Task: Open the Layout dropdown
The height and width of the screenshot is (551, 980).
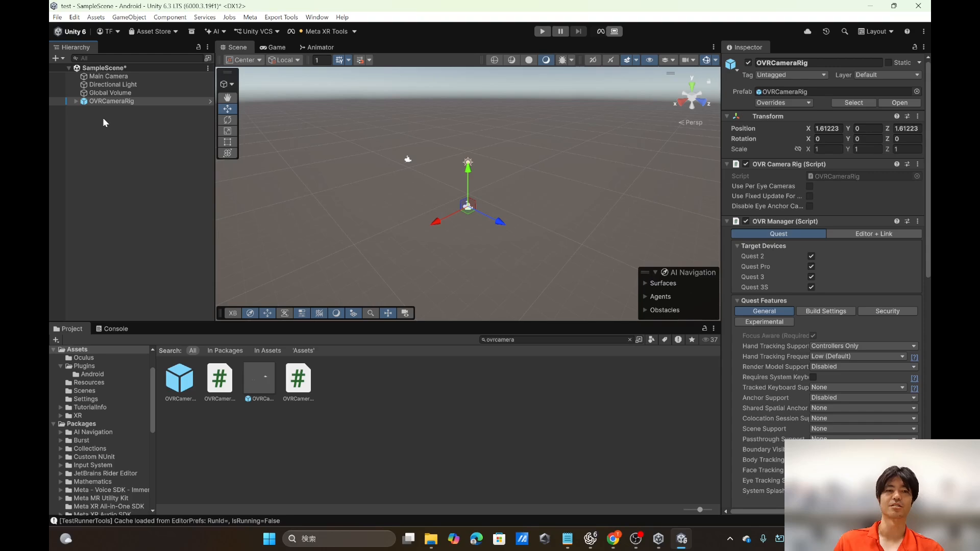Action: 876,31
